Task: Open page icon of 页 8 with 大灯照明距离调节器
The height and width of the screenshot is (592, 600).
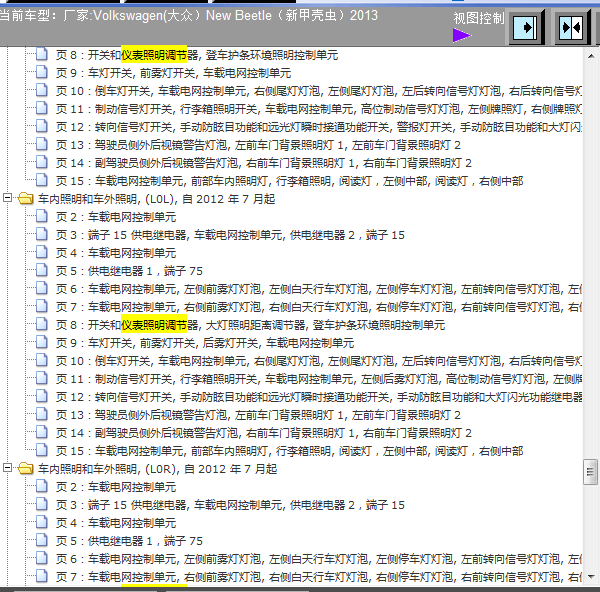Action: pos(42,324)
